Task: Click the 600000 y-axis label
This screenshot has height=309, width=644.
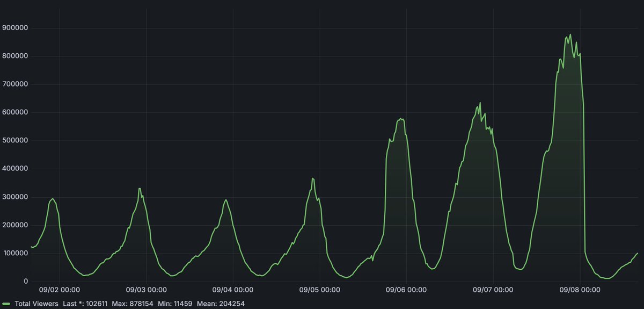Action: click(15, 112)
